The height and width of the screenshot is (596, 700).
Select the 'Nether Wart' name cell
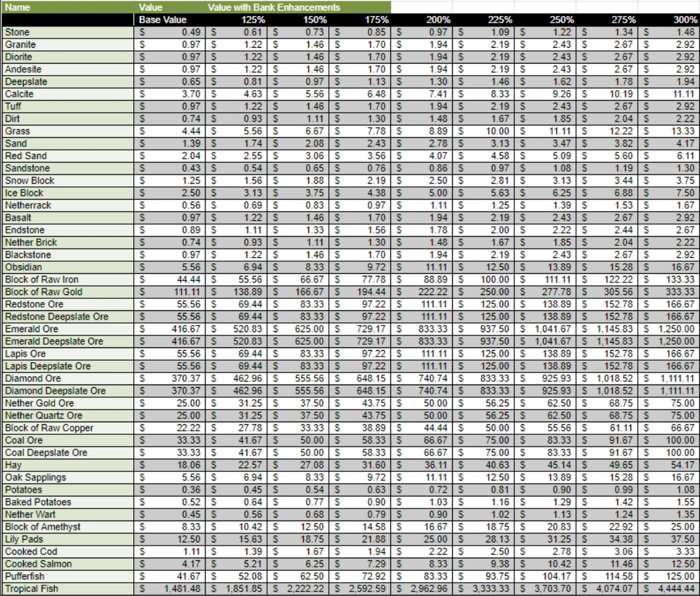pos(68,514)
